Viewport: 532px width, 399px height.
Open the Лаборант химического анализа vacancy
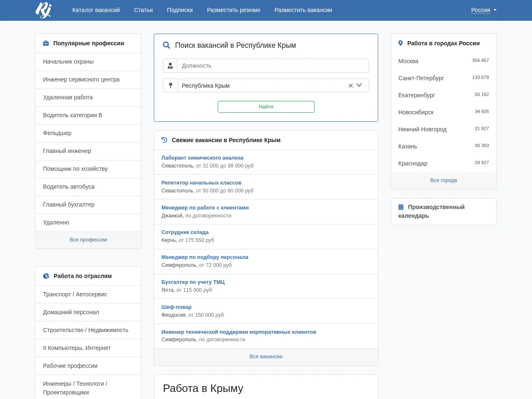(202, 158)
